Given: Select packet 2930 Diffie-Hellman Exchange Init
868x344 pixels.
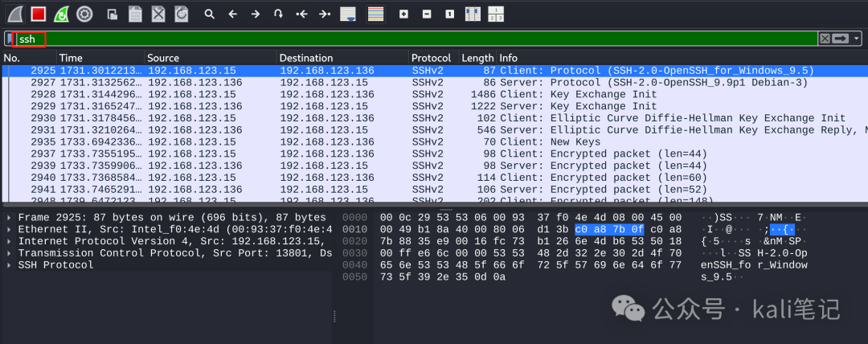Looking at the screenshot, I should click(434, 118).
